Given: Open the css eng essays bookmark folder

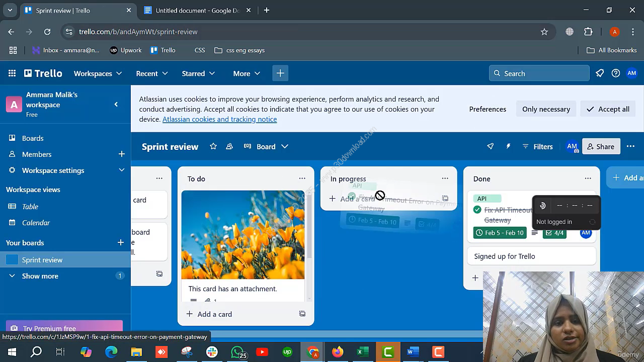Looking at the screenshot, I should [x=239, y=50].
